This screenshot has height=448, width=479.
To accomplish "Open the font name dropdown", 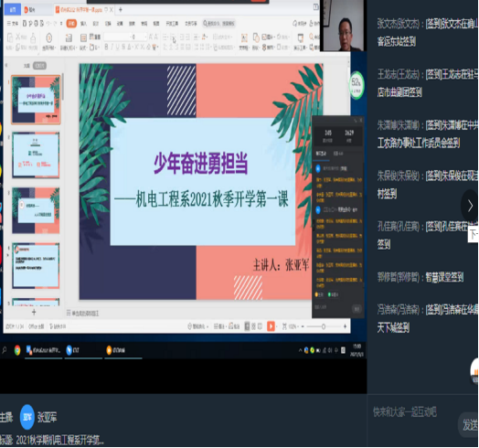I will [x=117, y=37].
